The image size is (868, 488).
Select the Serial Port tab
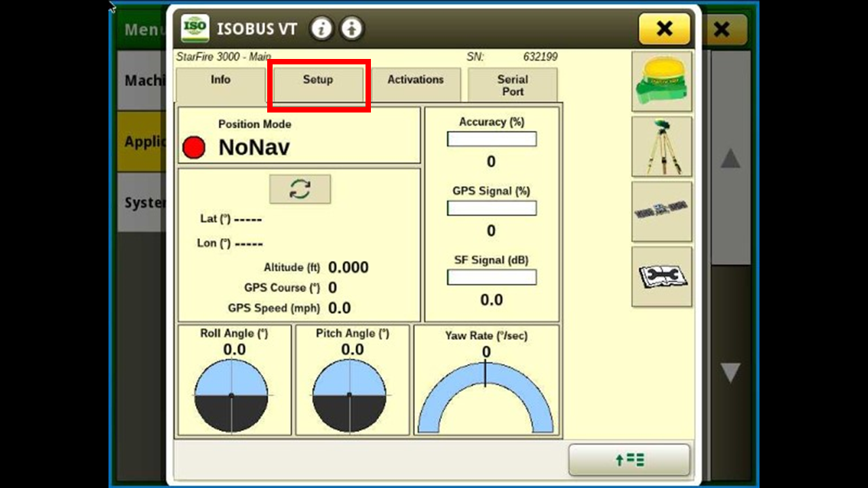click(513, 85)
